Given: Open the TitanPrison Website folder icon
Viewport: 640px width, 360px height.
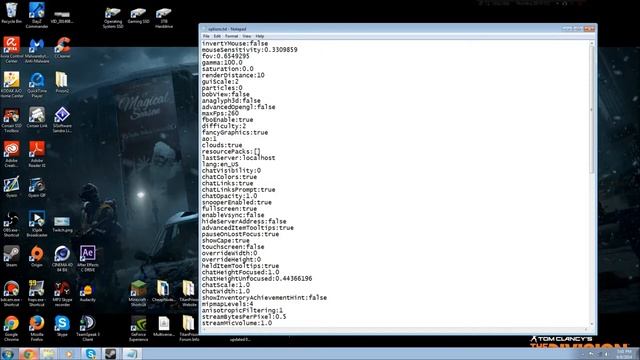Looking at the screenshot, I should point(189,293).
